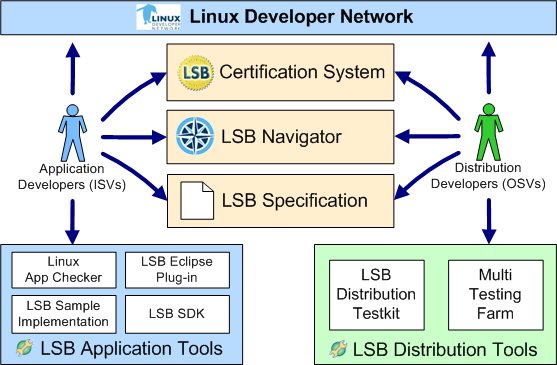Click the Distribution Developers (OSVs) caption
Image resolution: width=557 pixels, height=365 pixels.
(488, 176)
